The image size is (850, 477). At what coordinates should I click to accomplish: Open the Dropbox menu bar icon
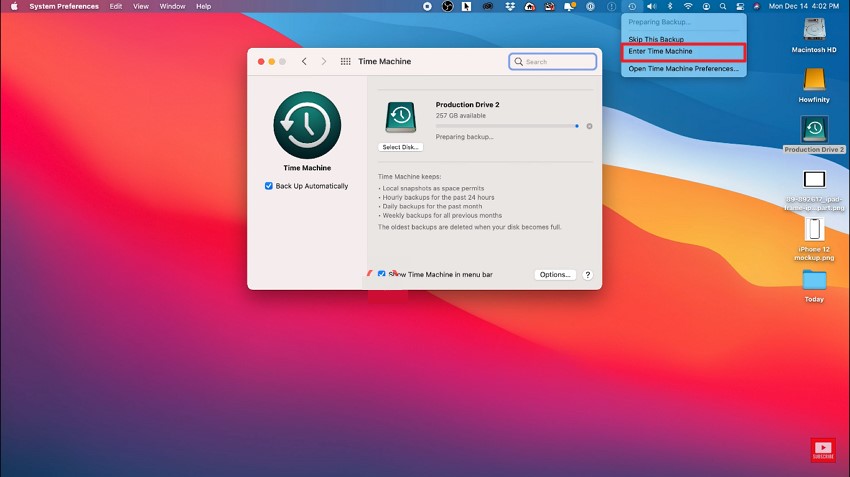510,7
